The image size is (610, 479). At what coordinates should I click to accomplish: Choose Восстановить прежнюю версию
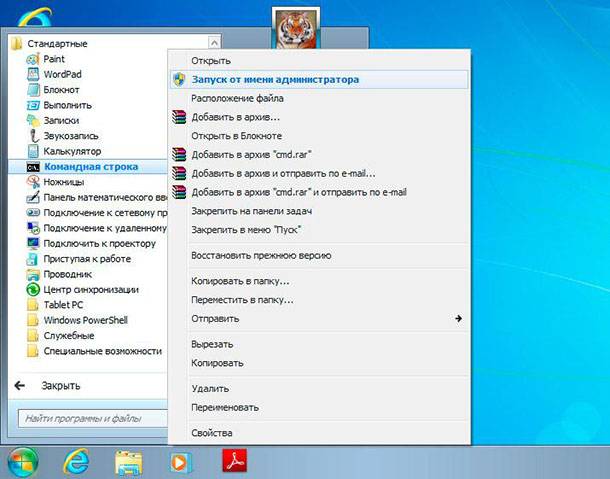click(319, 256)
